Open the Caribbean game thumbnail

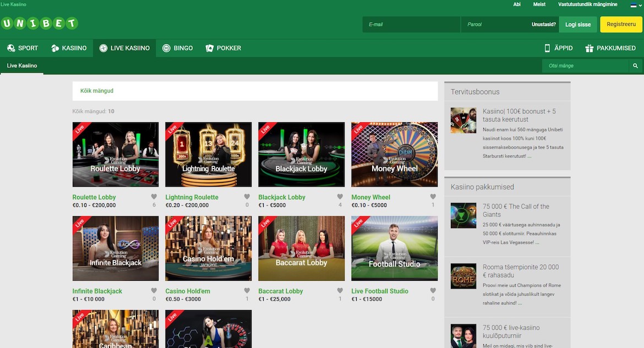116,329
